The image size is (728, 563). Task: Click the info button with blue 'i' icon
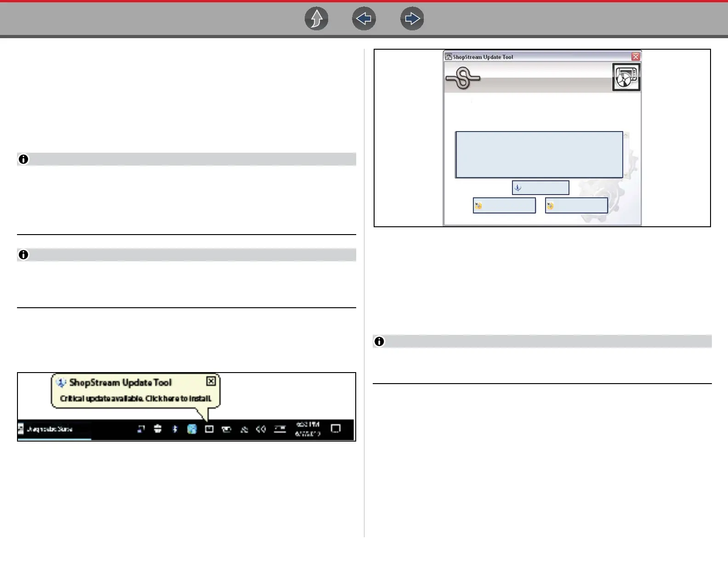pos(540,188)
